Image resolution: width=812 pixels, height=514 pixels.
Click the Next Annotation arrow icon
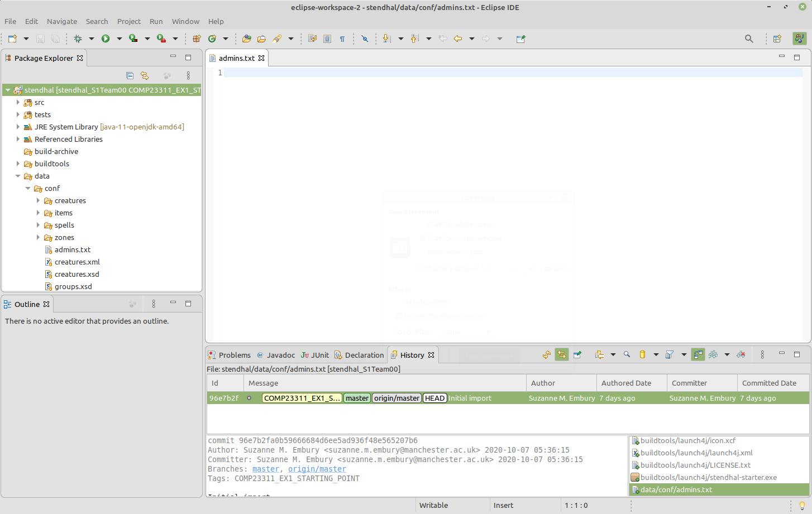point(386,39)
